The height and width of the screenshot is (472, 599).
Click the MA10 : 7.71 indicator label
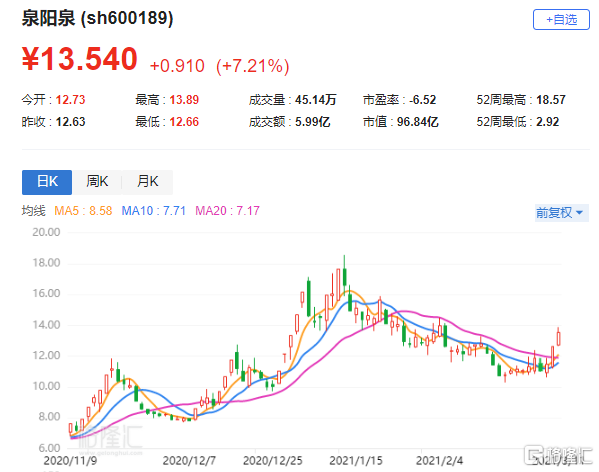154,211
